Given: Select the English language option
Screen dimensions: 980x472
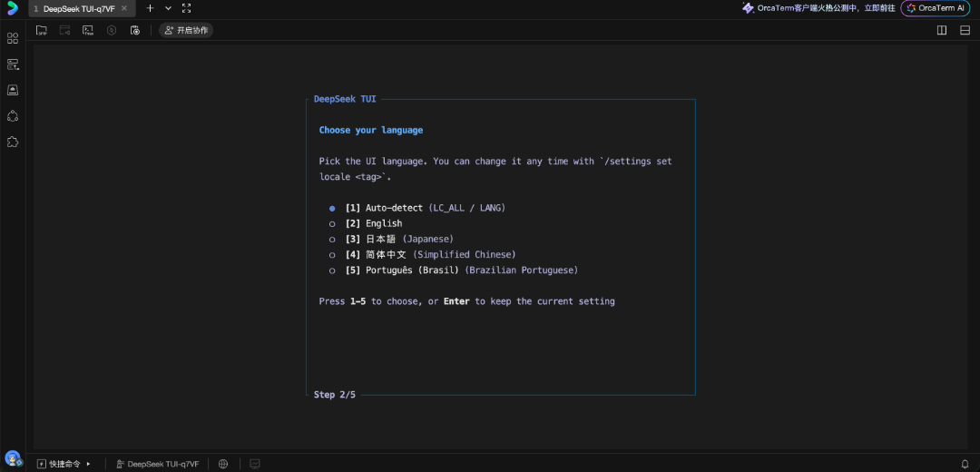Looking at the screenshot, I should pos(366,223).
